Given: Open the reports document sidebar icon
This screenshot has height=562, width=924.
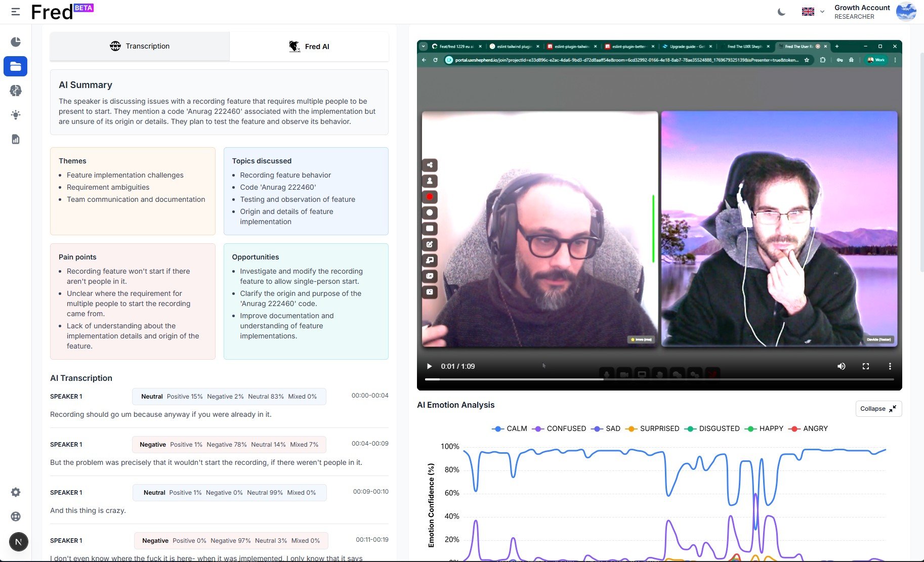Looking at the screenshot, I should pyautogui.click(x=16, y=139).
